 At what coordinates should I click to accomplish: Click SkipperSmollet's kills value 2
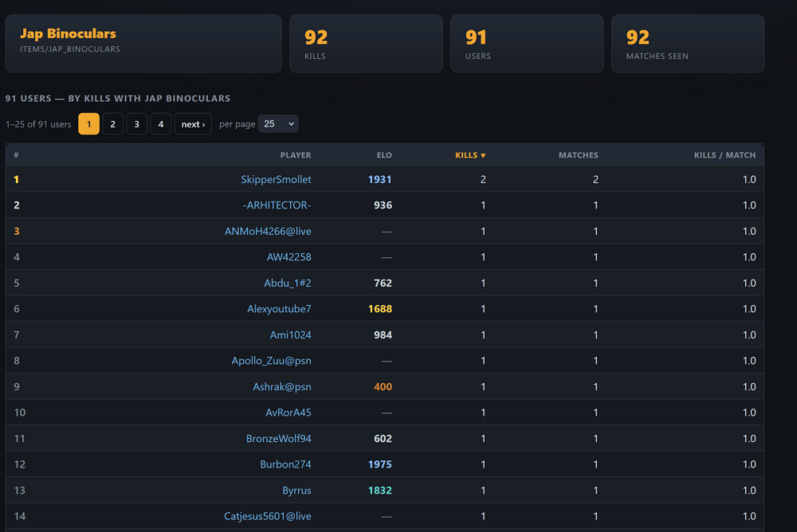tap(483, 179)
